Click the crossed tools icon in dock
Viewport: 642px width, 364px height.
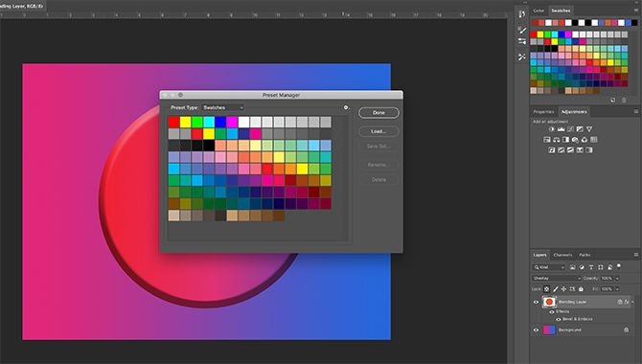tap(522, 57)
